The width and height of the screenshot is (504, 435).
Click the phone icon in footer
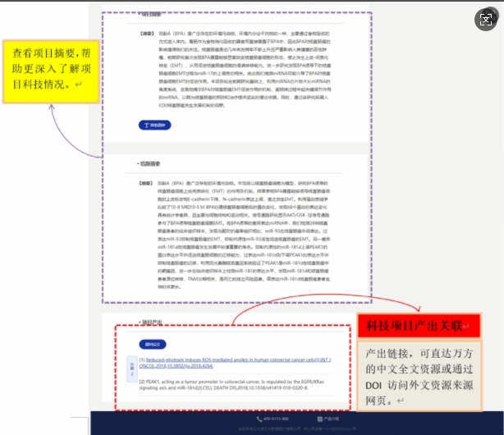click(260, 419)
